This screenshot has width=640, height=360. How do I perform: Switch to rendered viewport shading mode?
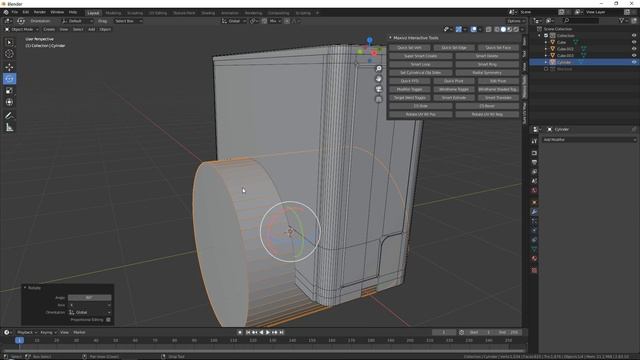pyautogui.click(x=516, y=29)
